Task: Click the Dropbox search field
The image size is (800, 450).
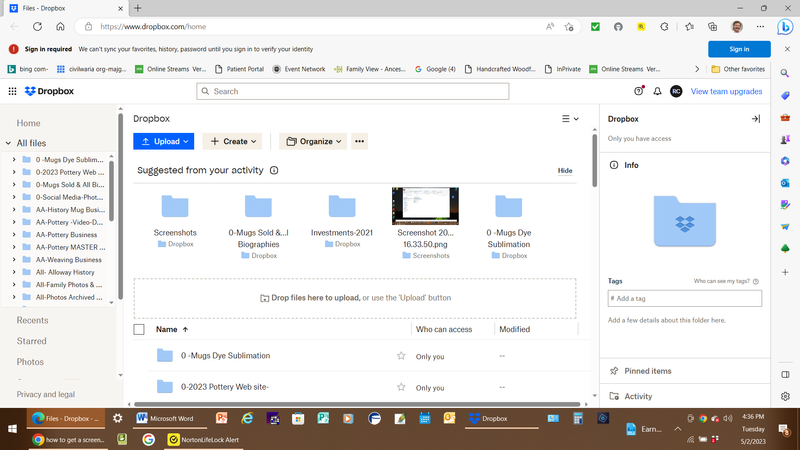Action: pyautogui.click(x=353, y=91)
